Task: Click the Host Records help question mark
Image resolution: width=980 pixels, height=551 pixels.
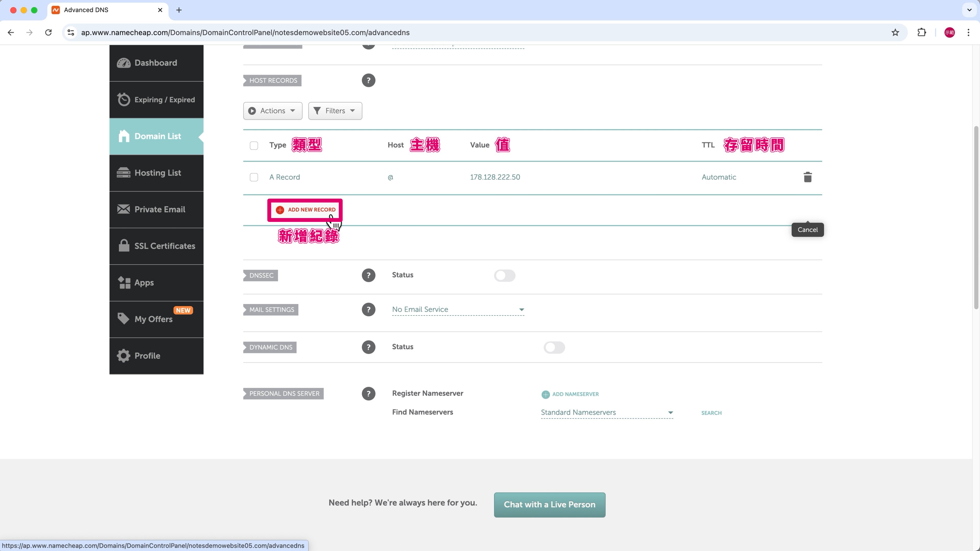Action: (368, 80)
